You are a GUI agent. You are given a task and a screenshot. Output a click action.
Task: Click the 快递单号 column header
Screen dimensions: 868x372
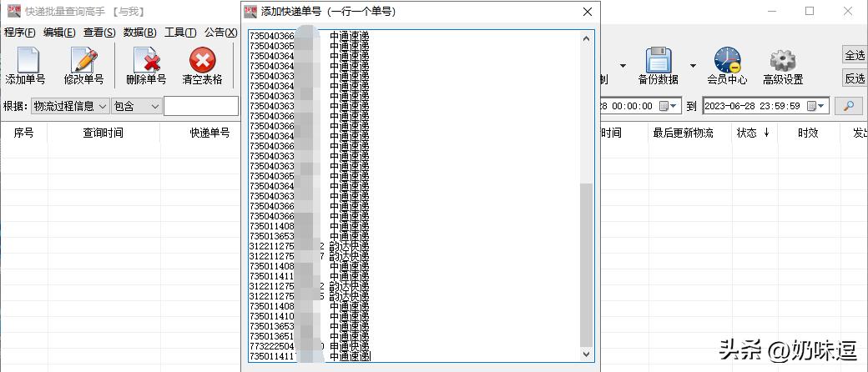pyautogui.click(x=209, y=133)
